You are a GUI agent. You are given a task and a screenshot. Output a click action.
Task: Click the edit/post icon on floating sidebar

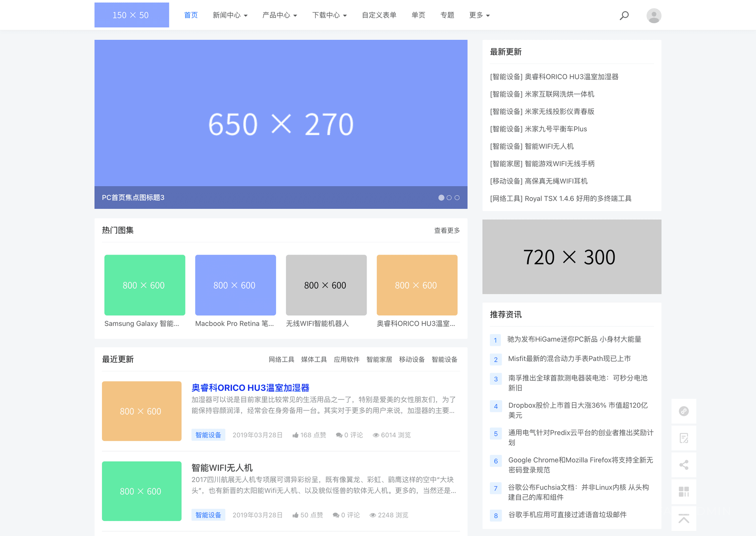[684, 438]
